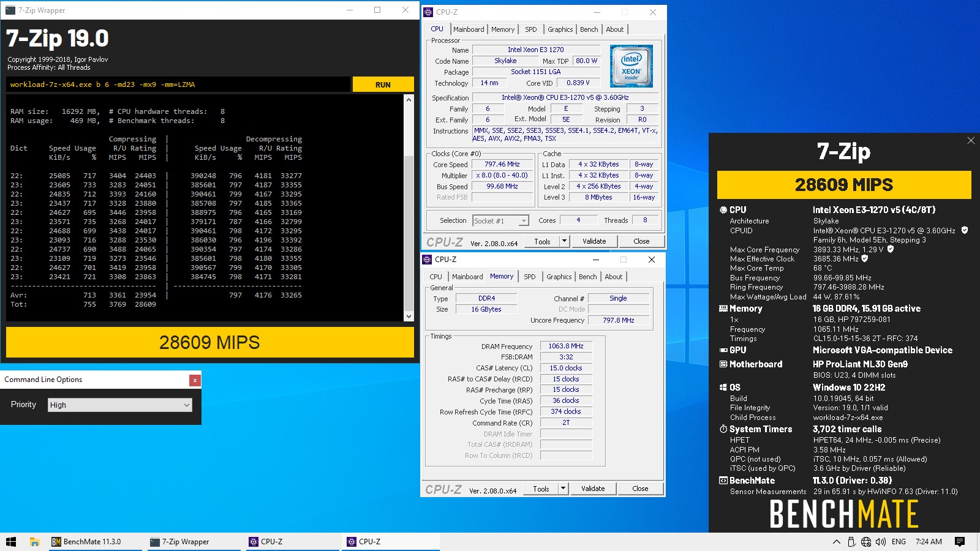Click Close button in lower CPU-Z window
980x551 pixels.
(640, 489)
